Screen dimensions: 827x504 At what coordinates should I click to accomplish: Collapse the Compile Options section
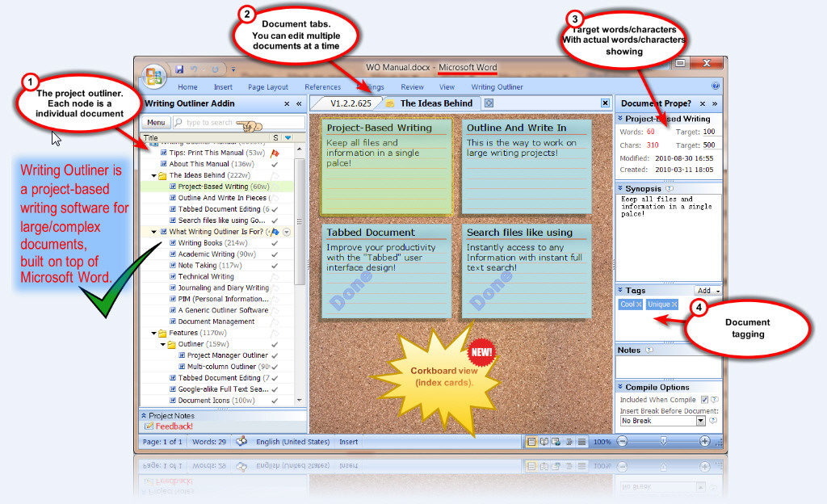pos(621,387)
